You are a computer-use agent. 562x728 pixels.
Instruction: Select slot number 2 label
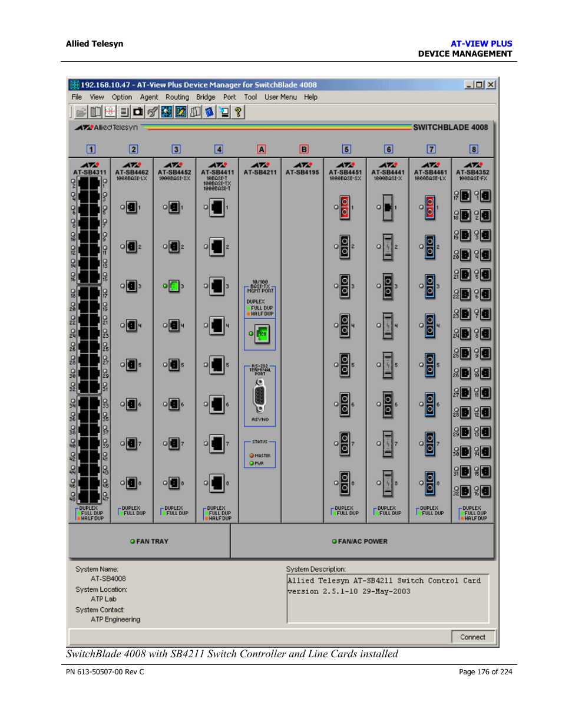(x=134, y=149)
